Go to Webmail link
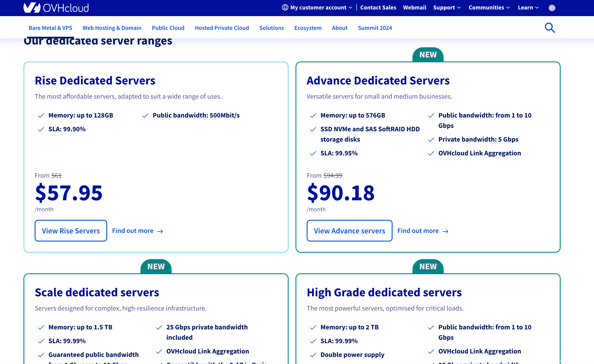594x364 pixels. click(415, 8)
